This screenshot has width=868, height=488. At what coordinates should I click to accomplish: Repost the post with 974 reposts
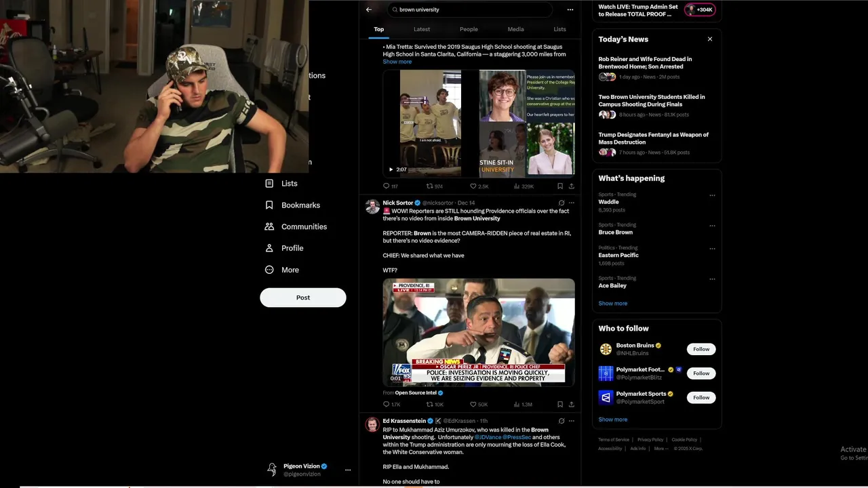click(434, 186)
